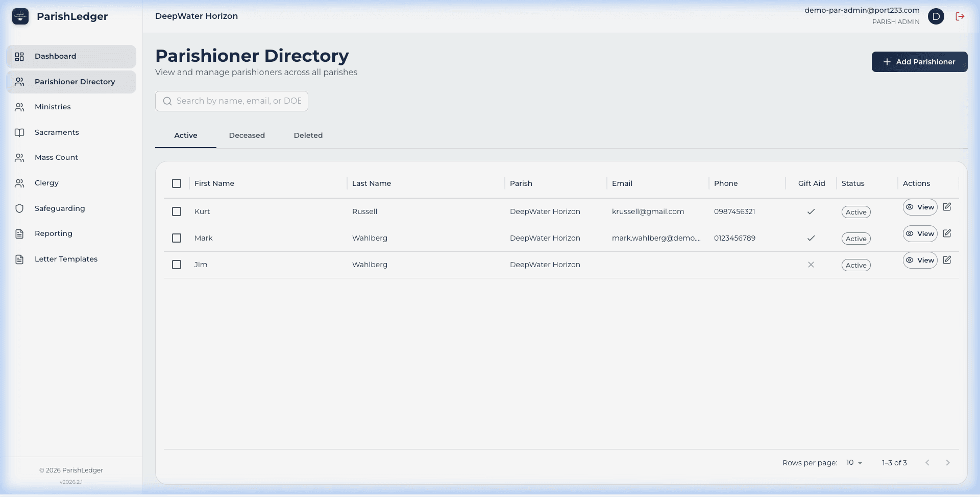Viewport: 980px width, 497px height.
Task: Click the ParishLedger logo icon
Action: 20,16
